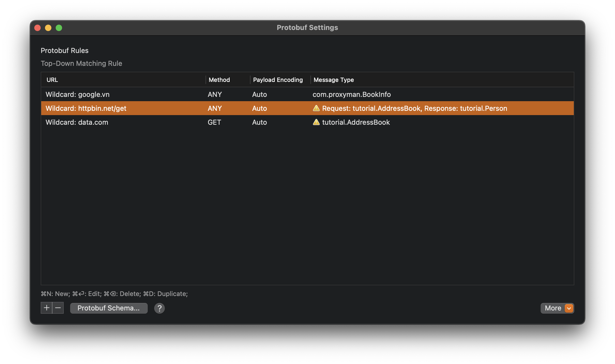Minimize the Protobuf Settings window
This screenshot has height=364, width=615.
(48, 28)
